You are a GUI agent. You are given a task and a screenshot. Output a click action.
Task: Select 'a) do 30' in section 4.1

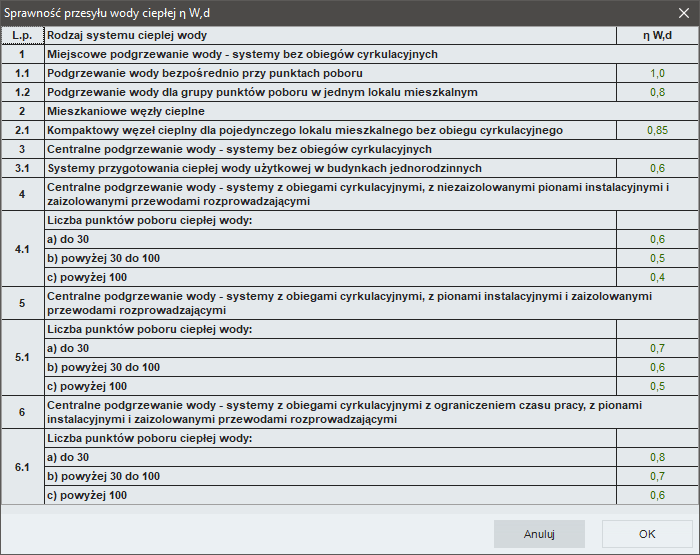pyautogui.click(x=330, y=239)
